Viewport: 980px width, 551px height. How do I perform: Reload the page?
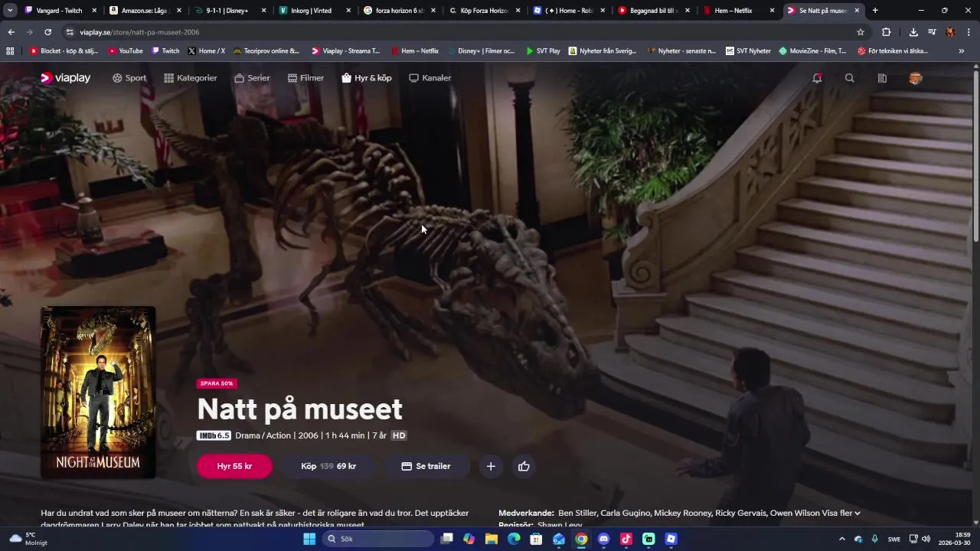pyautogui.click(x=47, y=32)
